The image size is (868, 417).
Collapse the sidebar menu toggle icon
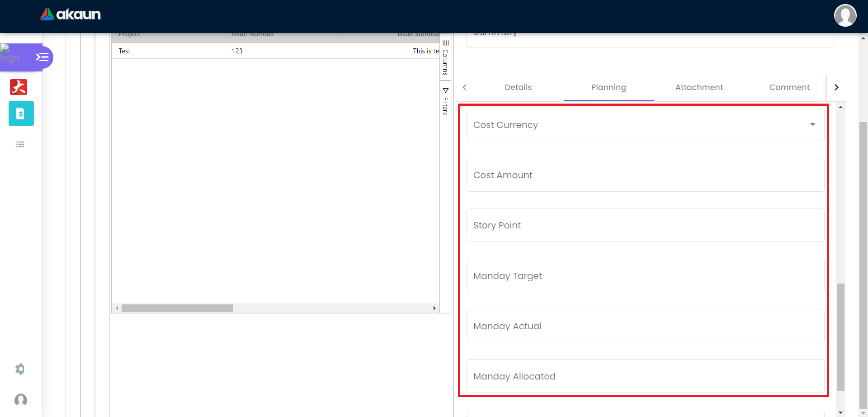[x=42, y=57]
